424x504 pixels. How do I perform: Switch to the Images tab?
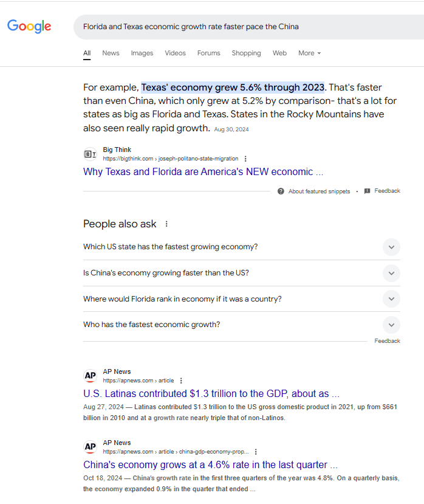(142, 54)
